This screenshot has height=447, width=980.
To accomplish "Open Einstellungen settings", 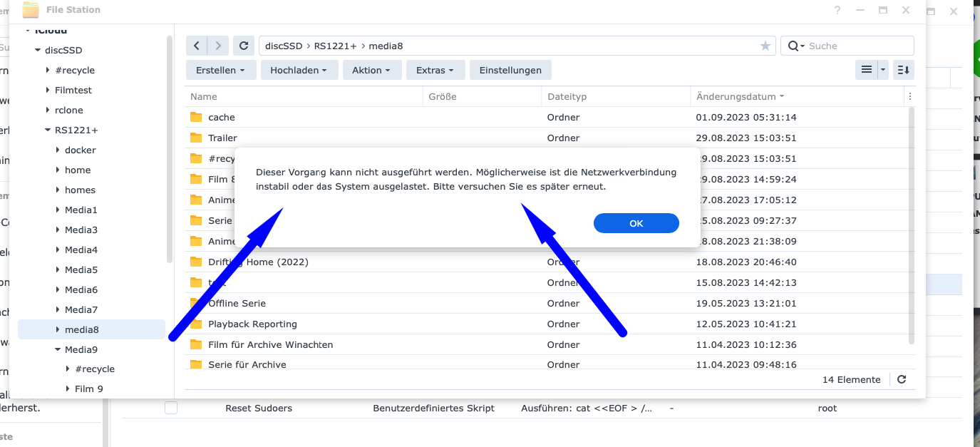I will pos(510,70).
